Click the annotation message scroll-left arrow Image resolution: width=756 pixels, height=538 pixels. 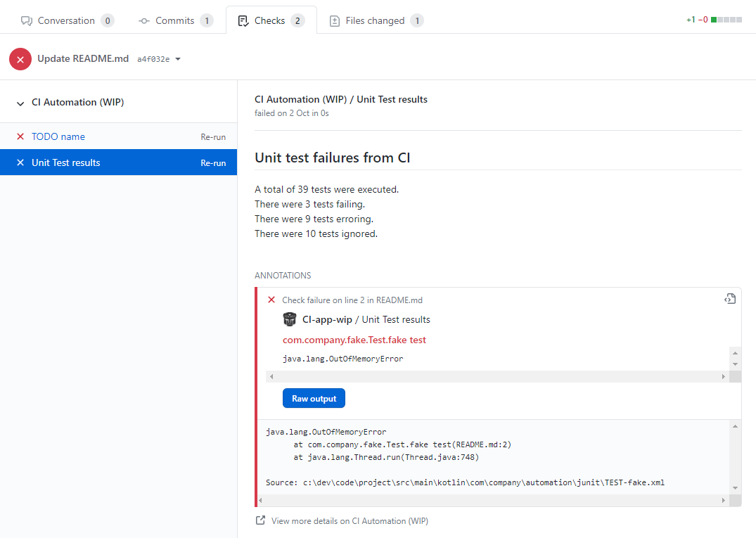(271, 376)
